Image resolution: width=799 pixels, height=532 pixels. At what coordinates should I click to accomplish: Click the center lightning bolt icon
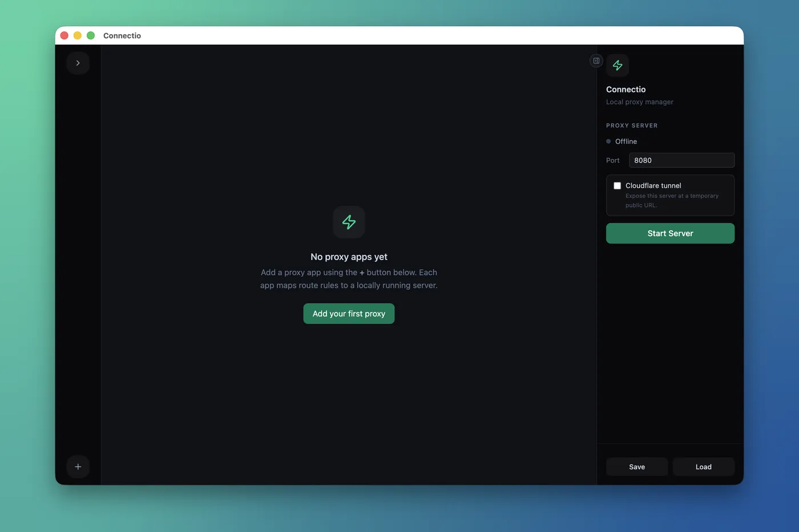[x=349, y=222]
